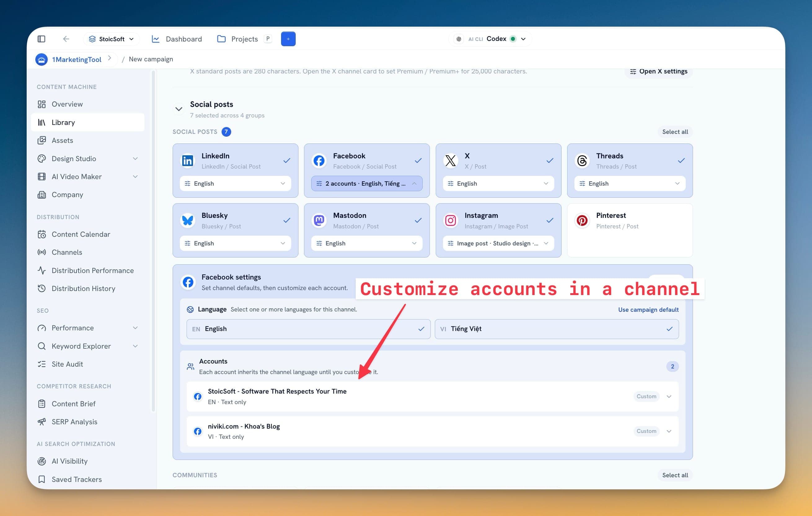Click the Facebook icon beside niviki.com account
Image resolution: width=812 pixels, height=516 pixels.
point(198,431)
